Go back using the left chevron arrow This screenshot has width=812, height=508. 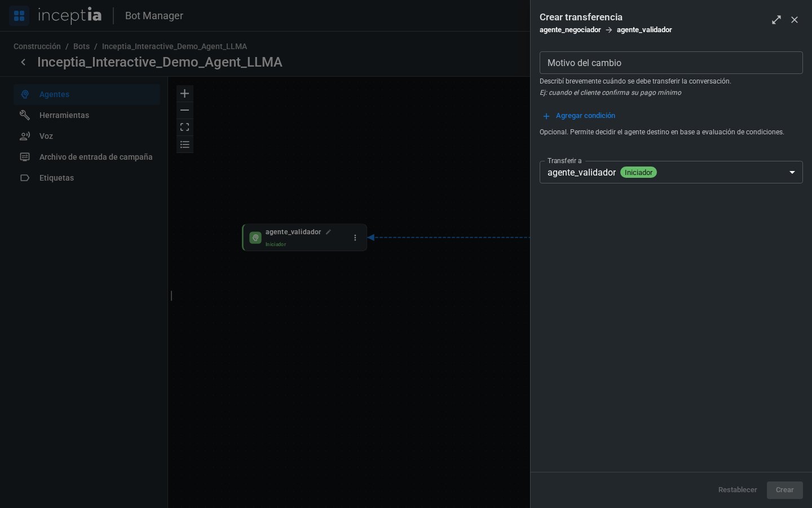23,62
